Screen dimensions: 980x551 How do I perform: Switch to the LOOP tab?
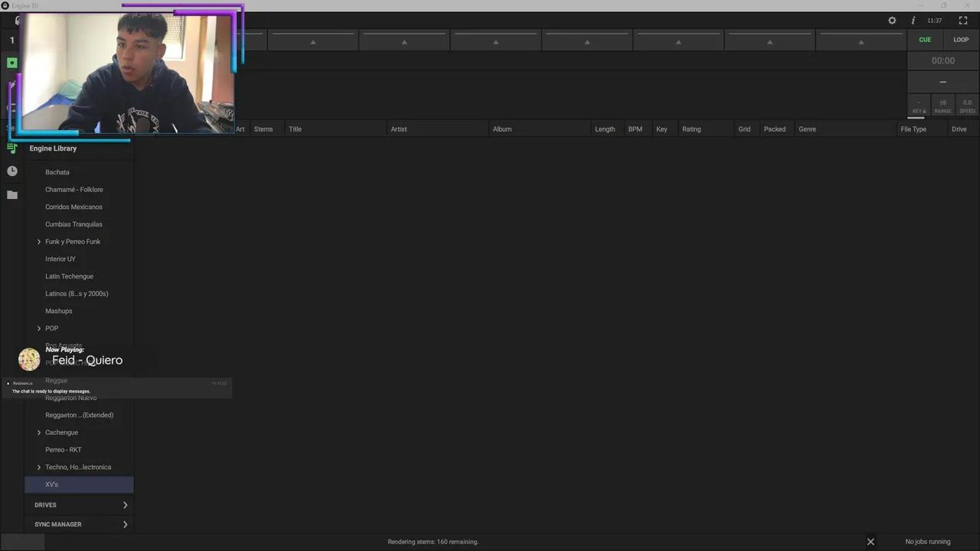click(961, 40)
